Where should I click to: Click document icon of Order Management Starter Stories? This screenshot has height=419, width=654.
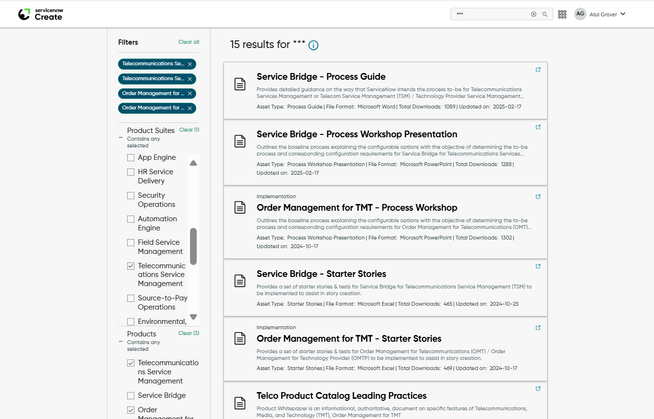point(240,338)
